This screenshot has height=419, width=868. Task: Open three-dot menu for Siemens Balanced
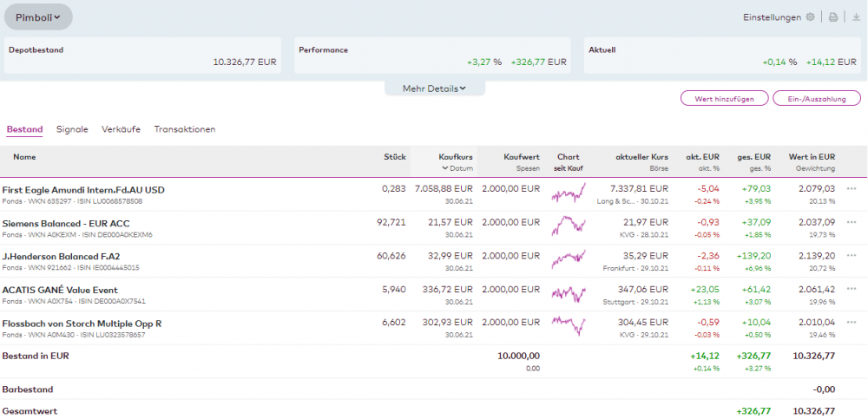pos(852,222)
